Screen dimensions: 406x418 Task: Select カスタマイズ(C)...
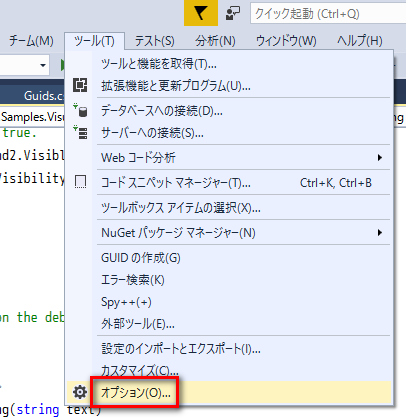[x=228, y=370]
